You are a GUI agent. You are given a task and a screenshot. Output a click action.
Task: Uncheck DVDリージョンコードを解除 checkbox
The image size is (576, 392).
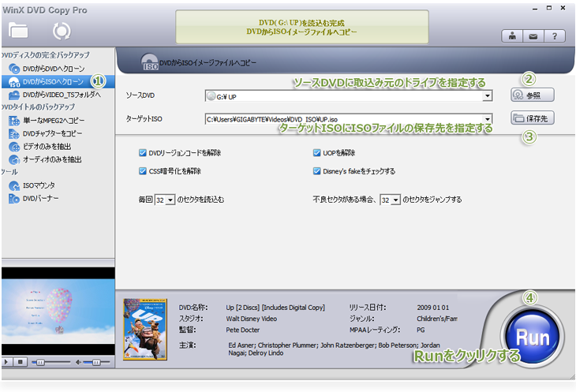click(x=143, y=153)
